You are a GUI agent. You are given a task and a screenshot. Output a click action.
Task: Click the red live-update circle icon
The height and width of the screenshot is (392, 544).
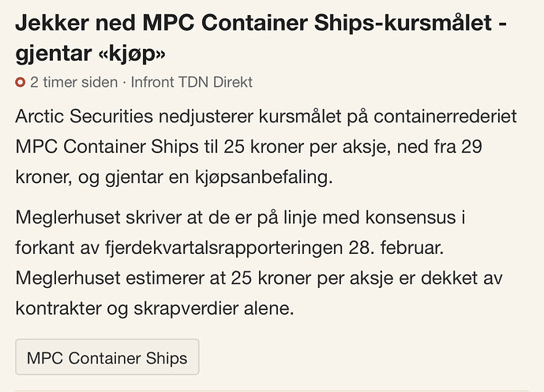coord(21,83)
